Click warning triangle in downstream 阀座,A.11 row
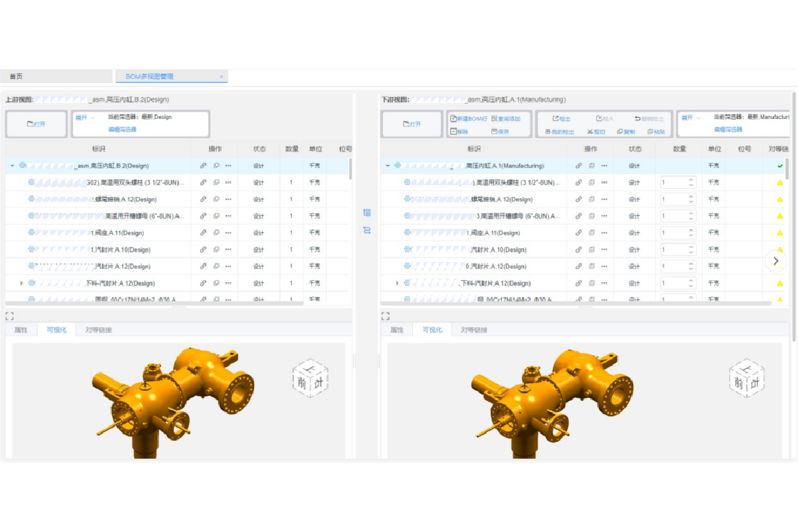Viewport: 798px width, 532px height. [780, 233]
